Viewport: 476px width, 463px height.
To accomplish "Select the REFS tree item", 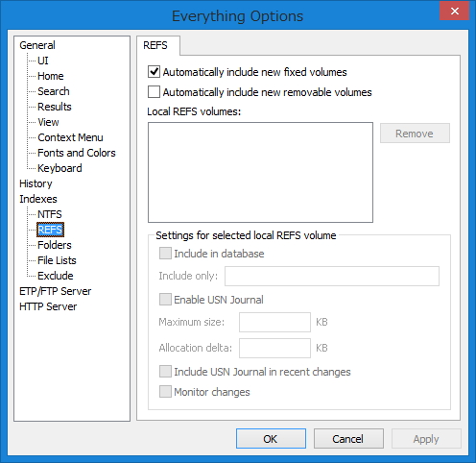I will coord(50,230).
